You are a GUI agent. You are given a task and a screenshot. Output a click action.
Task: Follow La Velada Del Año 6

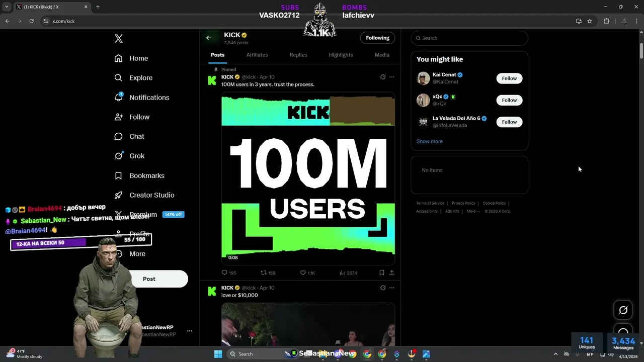(509, 122)
